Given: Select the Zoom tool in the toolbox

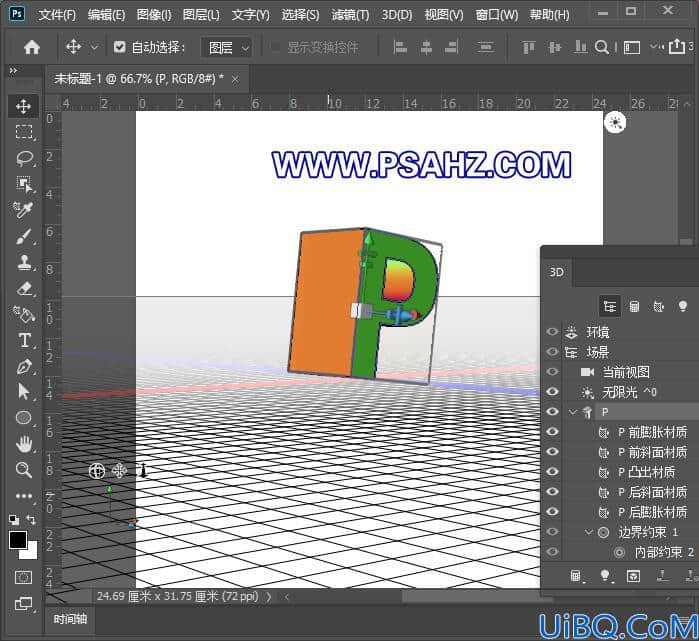Looking at the screenshot, I should (x=23, y=469).
